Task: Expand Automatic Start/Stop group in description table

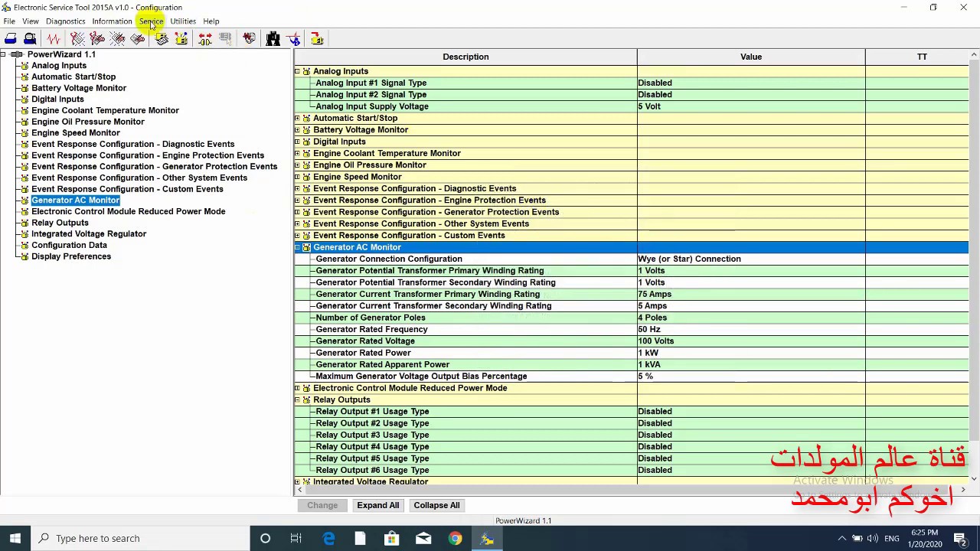Action: (297, 119)
